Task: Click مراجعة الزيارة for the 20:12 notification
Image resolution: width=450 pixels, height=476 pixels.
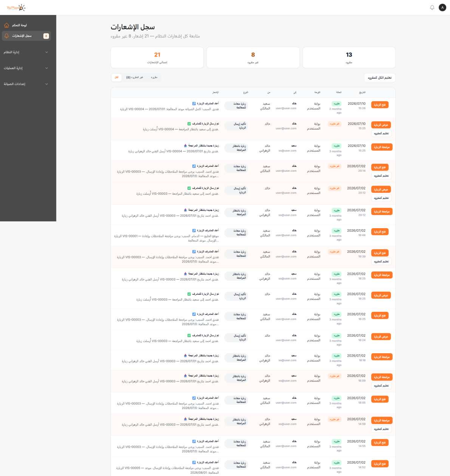Action: 382,212
